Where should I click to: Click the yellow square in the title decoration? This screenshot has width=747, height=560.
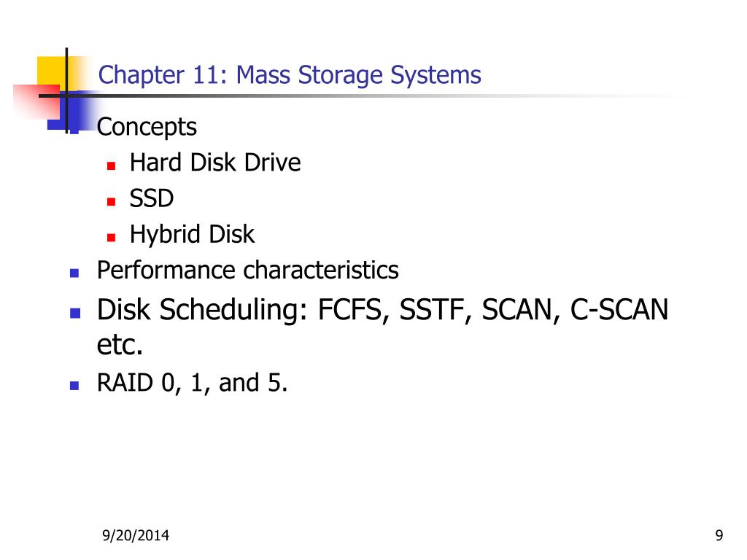tap(52, 71)
